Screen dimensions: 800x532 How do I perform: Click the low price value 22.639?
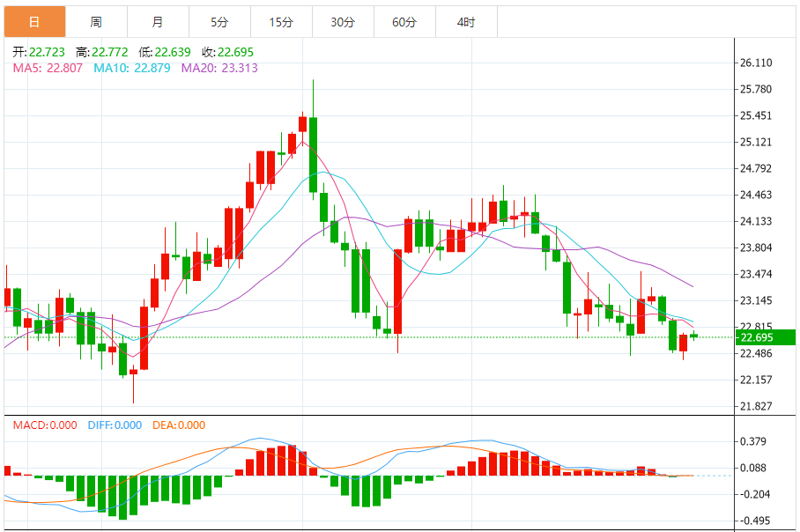pos(173,52)
